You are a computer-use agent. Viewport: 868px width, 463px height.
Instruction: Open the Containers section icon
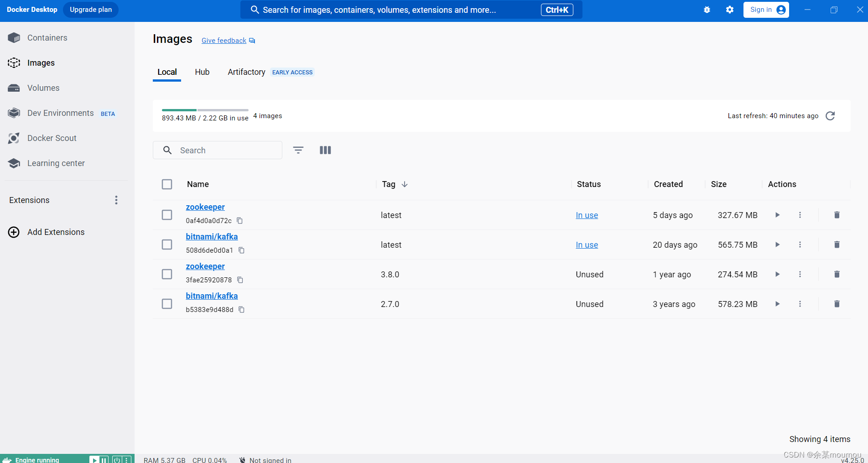(x=14, y=38)
